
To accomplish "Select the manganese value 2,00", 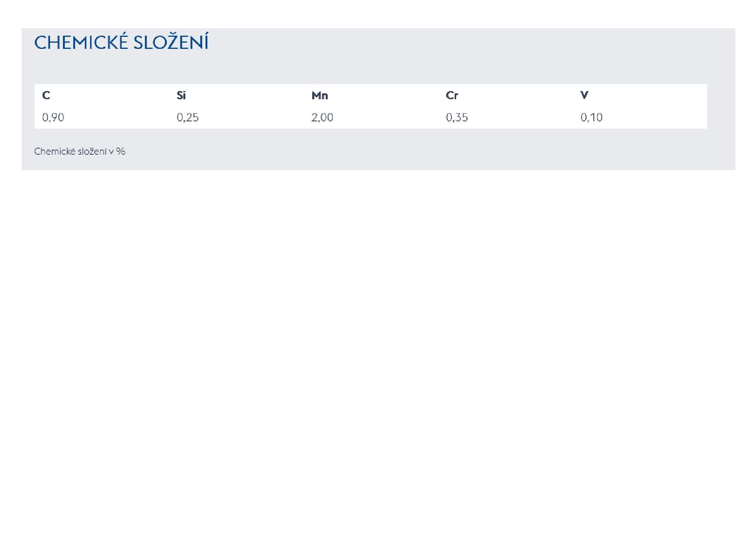I will [322, 117].
